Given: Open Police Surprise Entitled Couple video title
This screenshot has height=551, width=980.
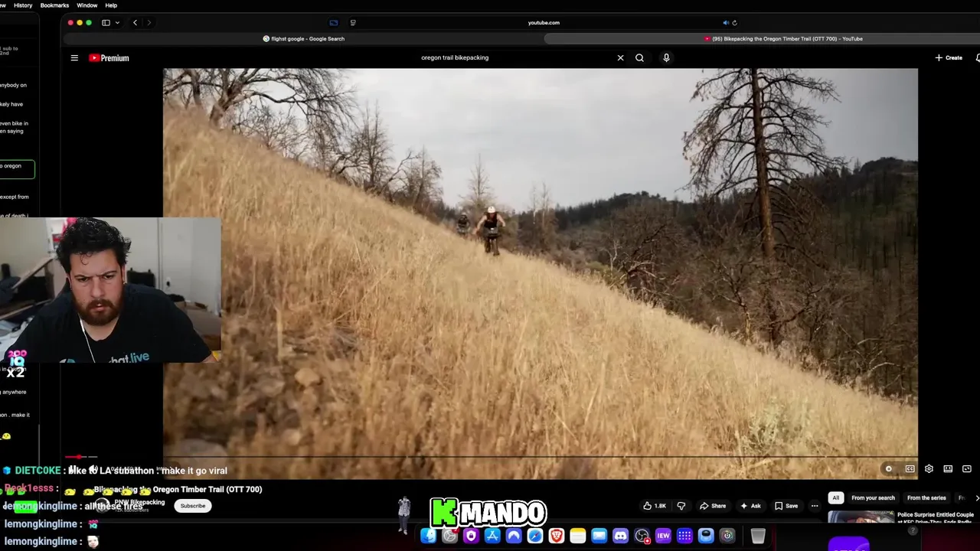Looking at the screenshot, I should [936, 518].
